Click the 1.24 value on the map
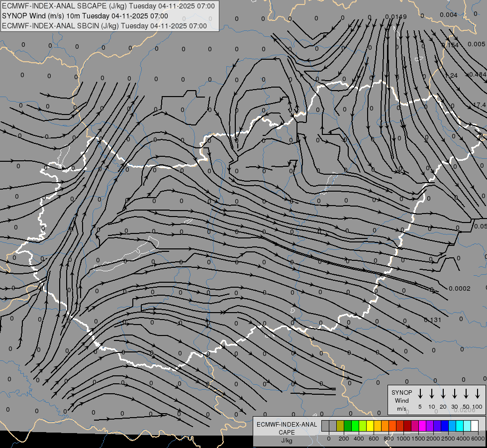Image resolution: width=487 pixels, height=448 pixels. click(451, 75)
